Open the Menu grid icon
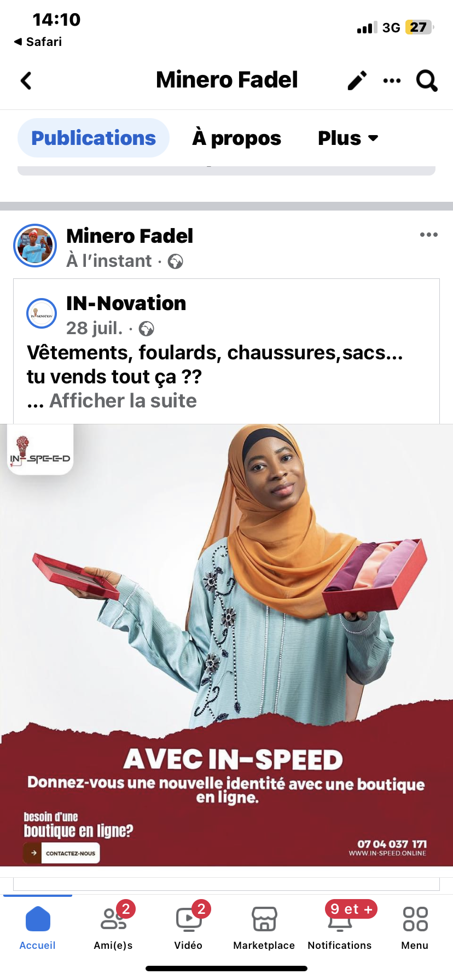Viewport: 453px width, 980px height. 415,919
